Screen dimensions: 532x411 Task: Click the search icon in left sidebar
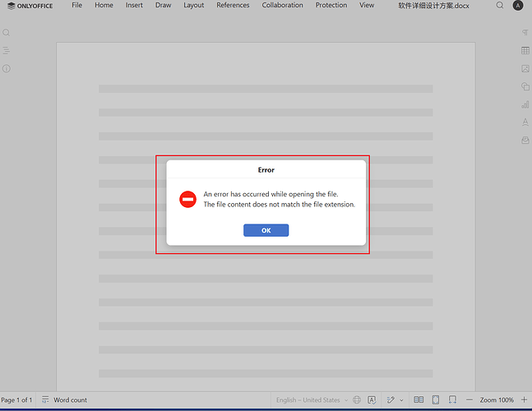point(7,33)
